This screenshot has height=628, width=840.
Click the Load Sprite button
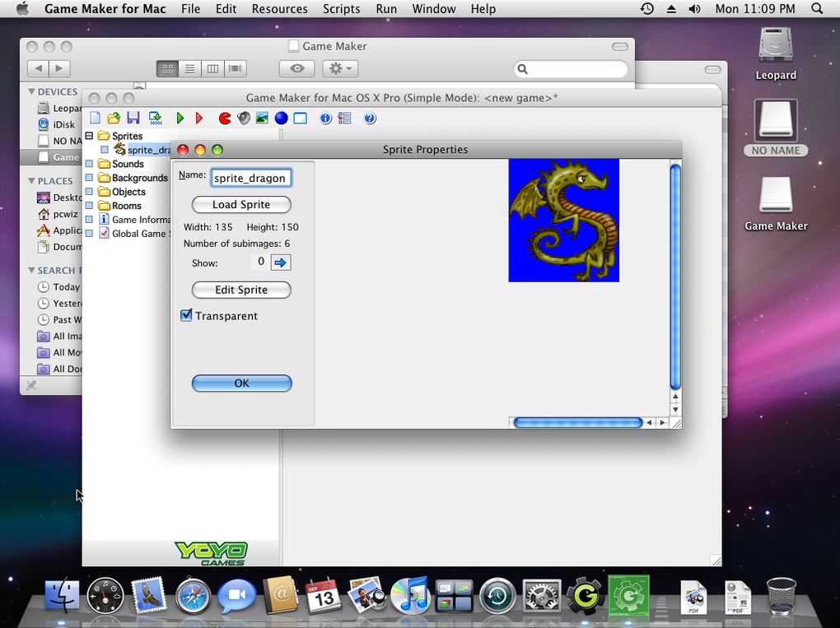pos(241,204)
